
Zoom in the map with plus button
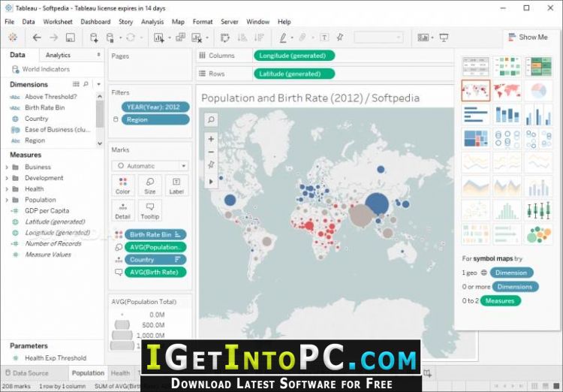(x=211, y=139)
